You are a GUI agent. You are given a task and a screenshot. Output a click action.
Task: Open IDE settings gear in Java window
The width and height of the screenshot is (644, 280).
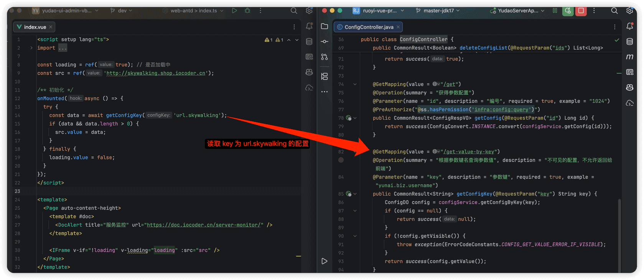(630, 11)
